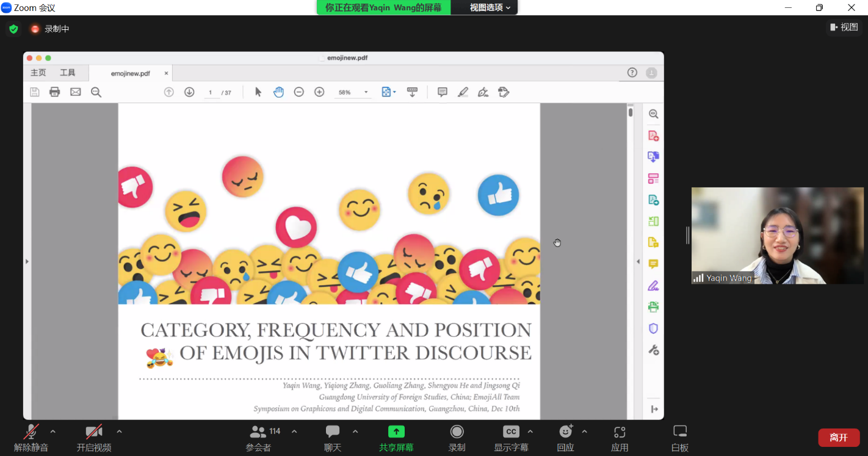The image size is (868, 456).
Task: Expand video options arrow next to 开启视频
Action: (119, 432)
